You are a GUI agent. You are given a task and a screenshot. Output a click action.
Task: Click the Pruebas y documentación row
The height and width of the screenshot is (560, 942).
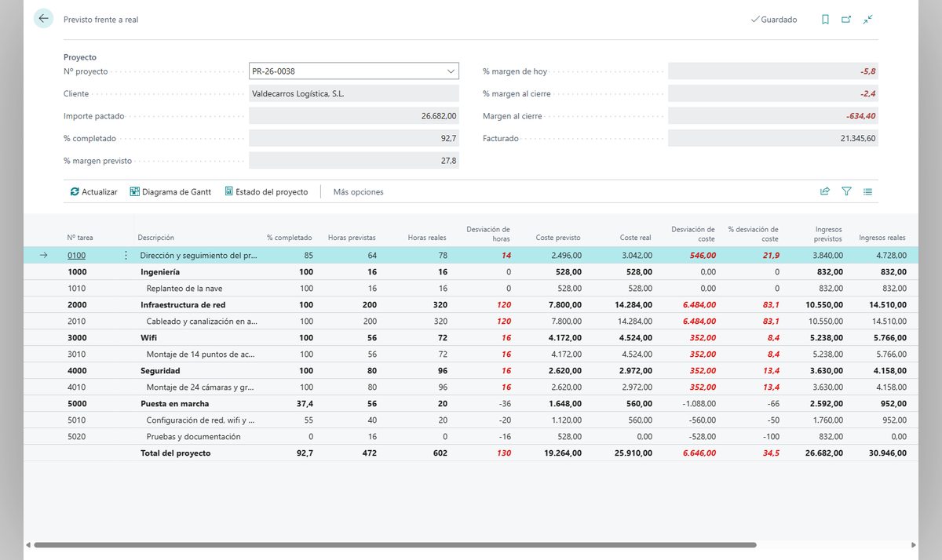click(471, 437)
